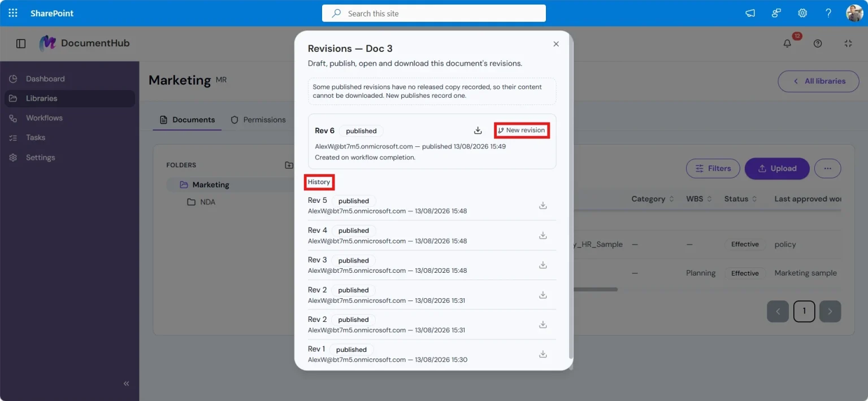Collapse the left navigation with double chevron
The height and width of the screenshot is (401, 868).
(x=127, y=383)
